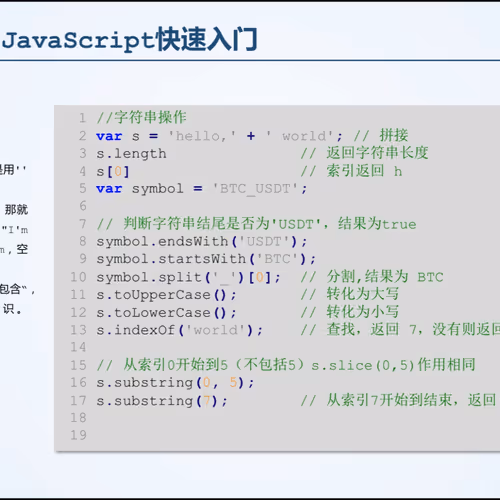
Task: Click the 拼接 comment on line 2
Action: (394, 135)
